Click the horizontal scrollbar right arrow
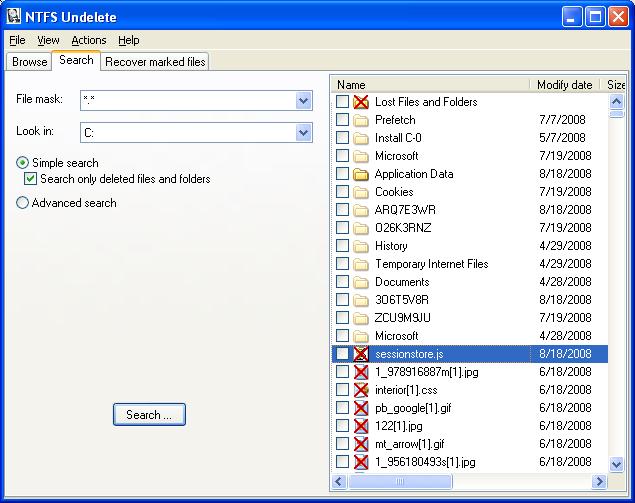635x503 pixels. 599,482
